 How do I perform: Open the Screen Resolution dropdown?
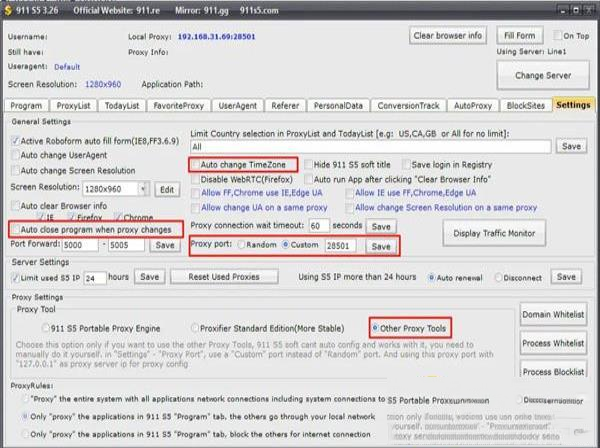click(x=145, y=188)
